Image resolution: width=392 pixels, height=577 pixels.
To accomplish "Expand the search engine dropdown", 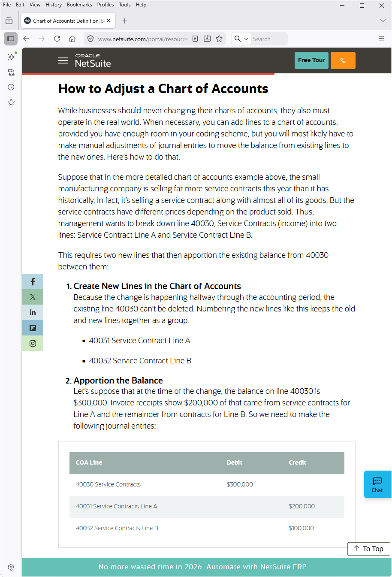I will click(241, 39).
